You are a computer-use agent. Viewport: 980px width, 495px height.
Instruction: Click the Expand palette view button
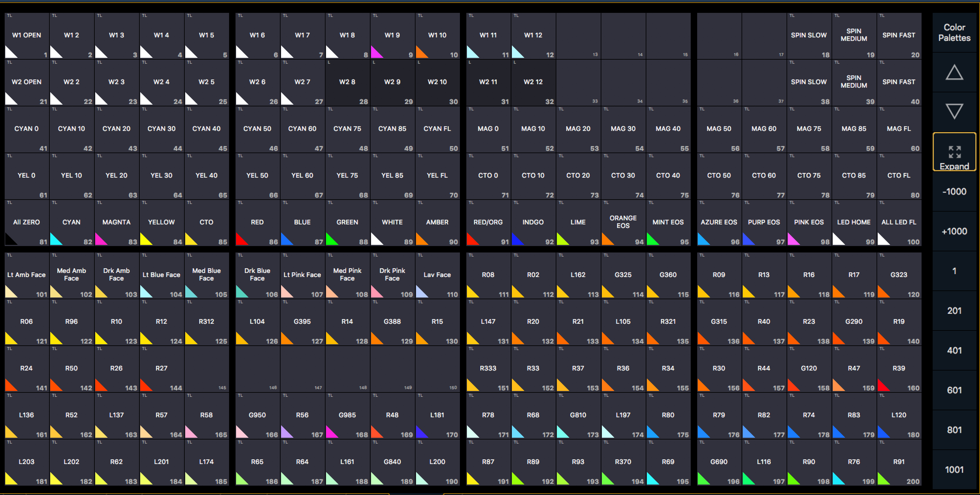pos(954,152)
